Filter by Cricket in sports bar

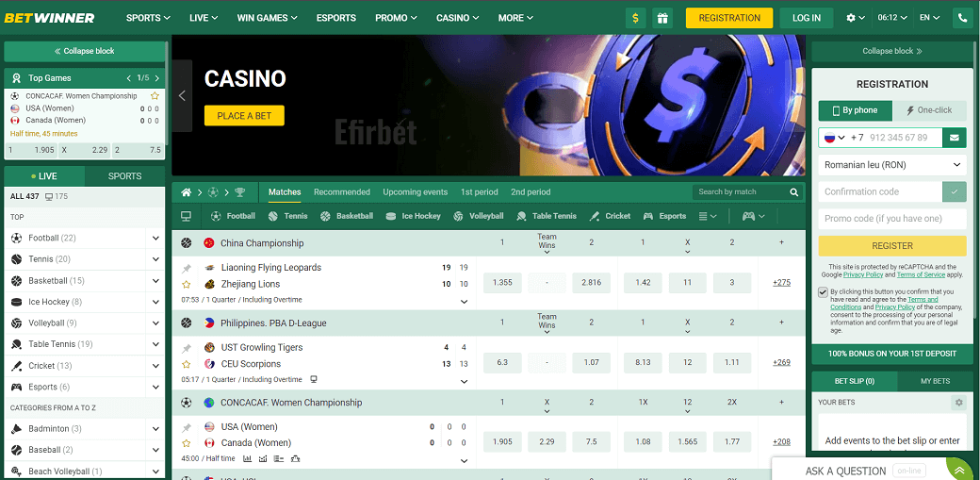click(x=610, y=216)
